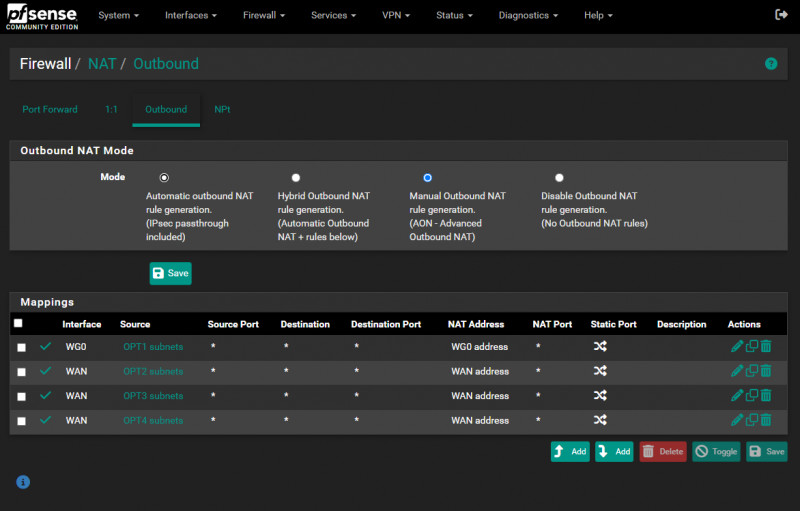Click the copy icon for OPT2 subnets rule

pyautogui.click(x=751, y=371)
